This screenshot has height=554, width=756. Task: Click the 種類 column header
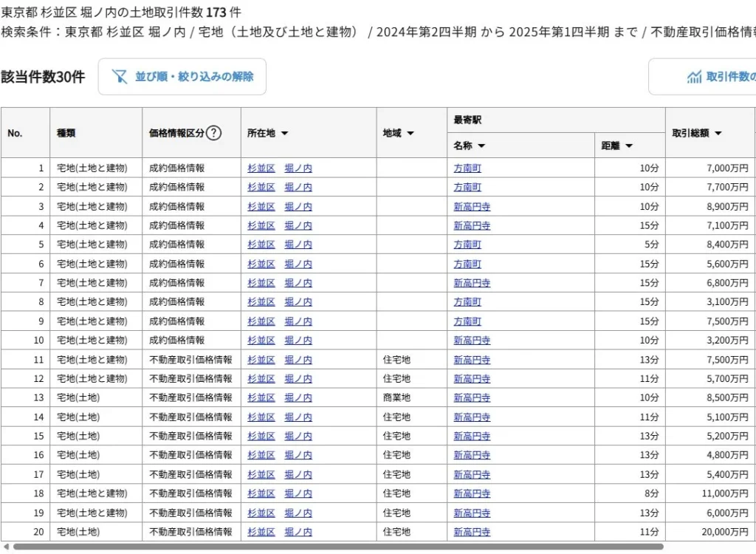[x=96, y=133]
